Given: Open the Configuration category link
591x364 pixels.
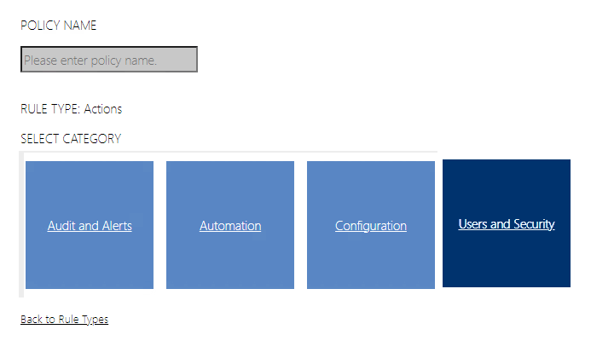Looking at the screenshot, I should (371, 226).
